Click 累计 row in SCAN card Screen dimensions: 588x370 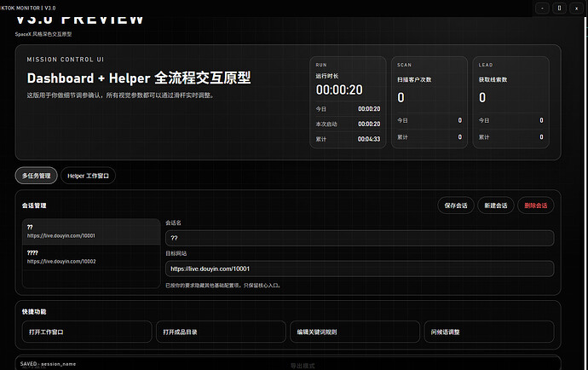[x=429, y=137]
